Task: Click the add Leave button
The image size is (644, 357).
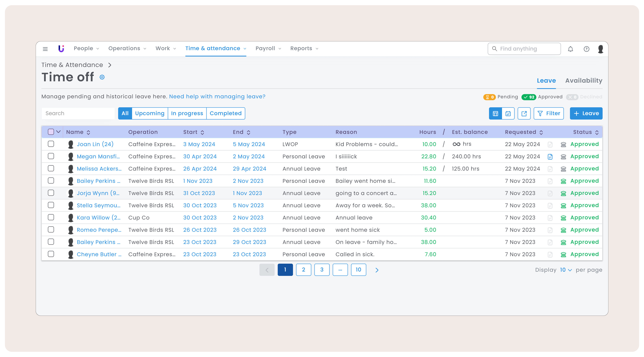Action: click(x=586, y=113)
